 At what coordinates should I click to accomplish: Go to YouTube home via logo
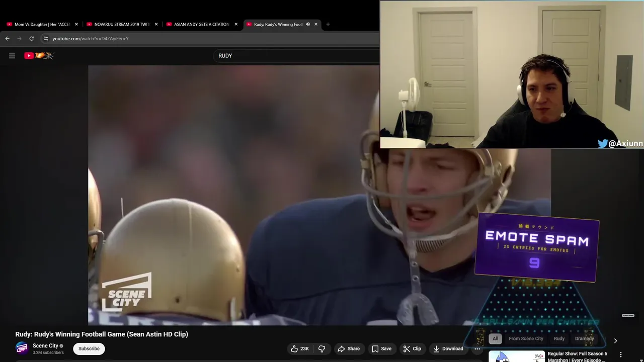39,56
